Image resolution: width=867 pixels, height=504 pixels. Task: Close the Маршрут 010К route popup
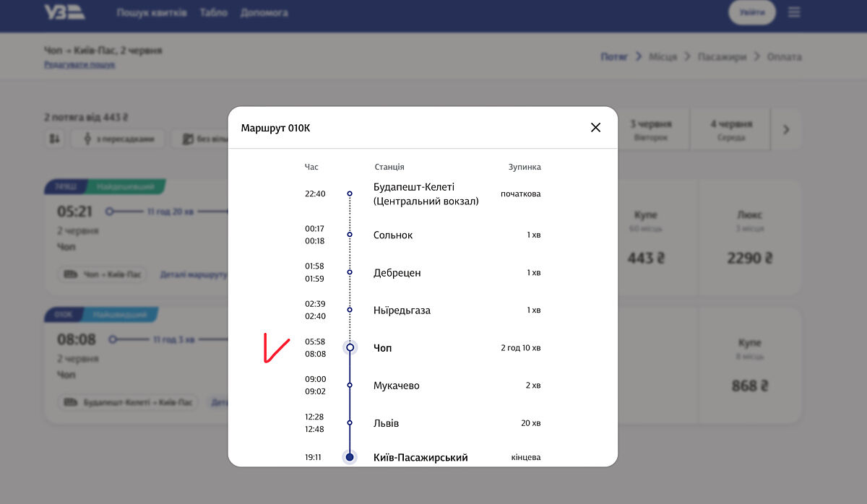[x=595, y=128]
